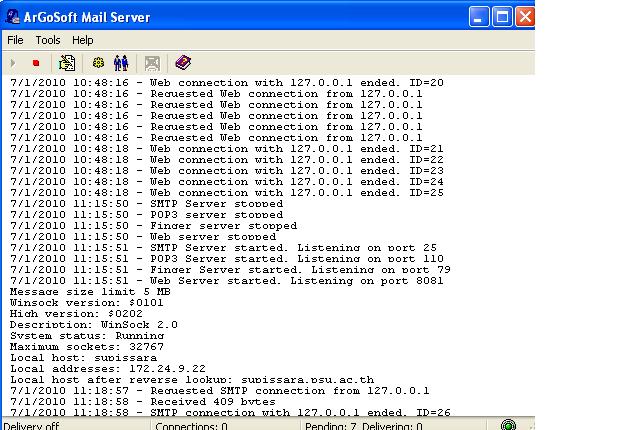
Task: Select log line ending 'ID=25'
Action: click(x=227, y=193)
